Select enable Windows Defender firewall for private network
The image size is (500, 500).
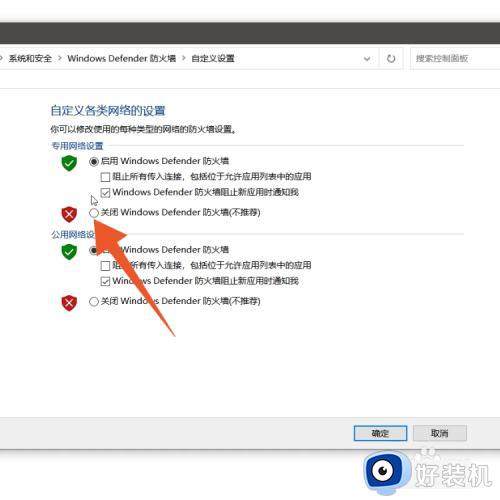point(94,162)
